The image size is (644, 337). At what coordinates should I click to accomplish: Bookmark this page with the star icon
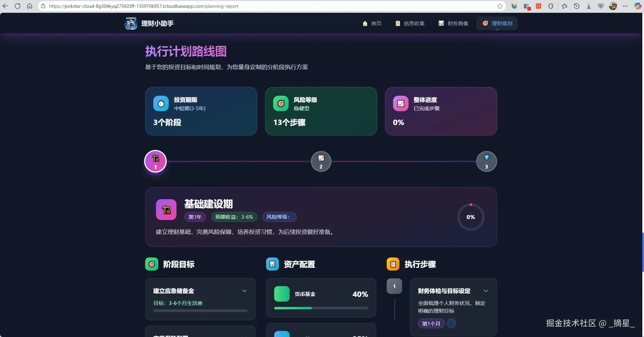click(500, 6)
